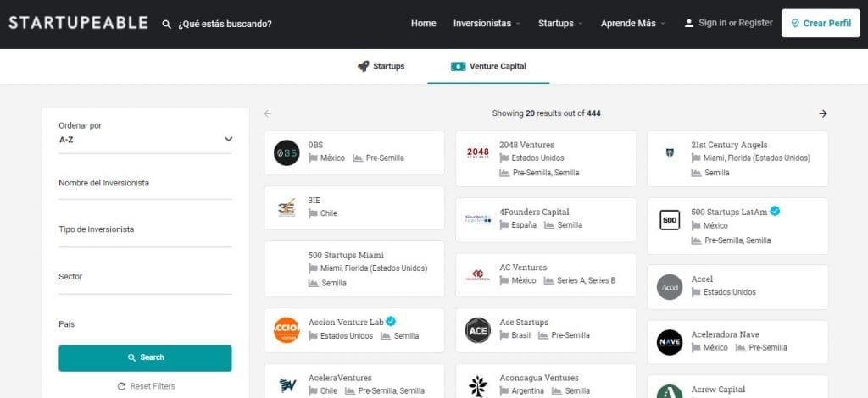Open the 0BS investor card logo
The image size is (868, 398).
(x=287, y=152)
